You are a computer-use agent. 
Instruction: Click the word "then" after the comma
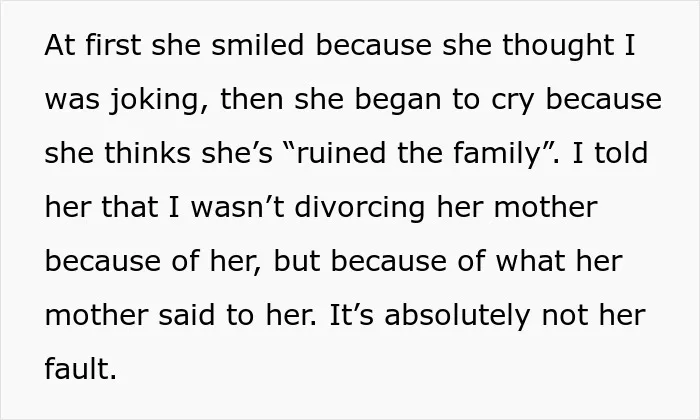pyautogui.click(x=252, y=99)
